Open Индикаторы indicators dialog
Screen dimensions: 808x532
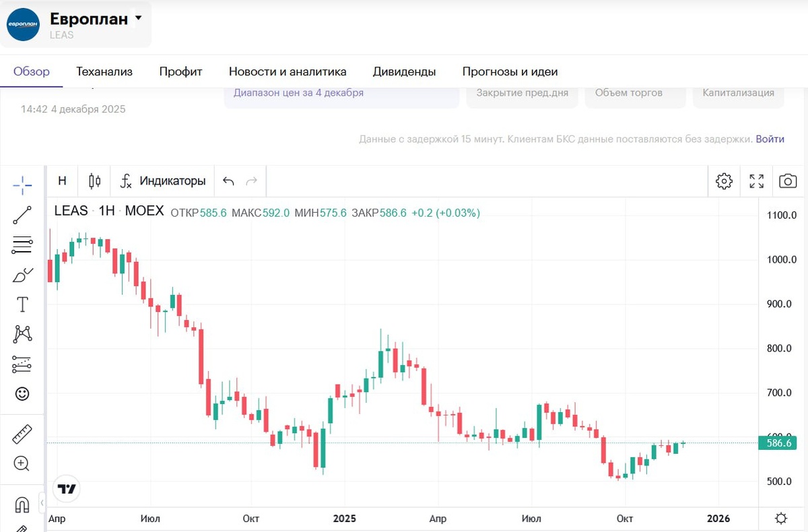[162, 180]
